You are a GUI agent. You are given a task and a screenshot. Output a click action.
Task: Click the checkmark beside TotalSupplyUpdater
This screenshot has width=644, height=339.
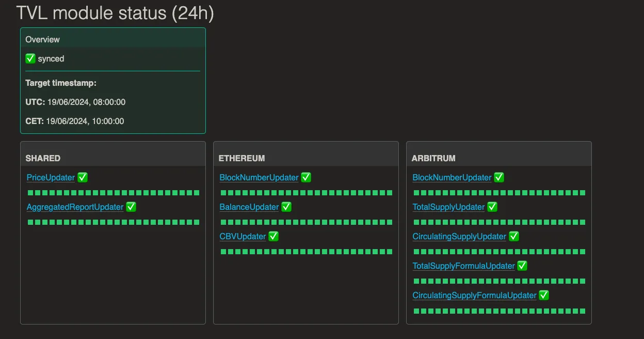tap(492, 207)
